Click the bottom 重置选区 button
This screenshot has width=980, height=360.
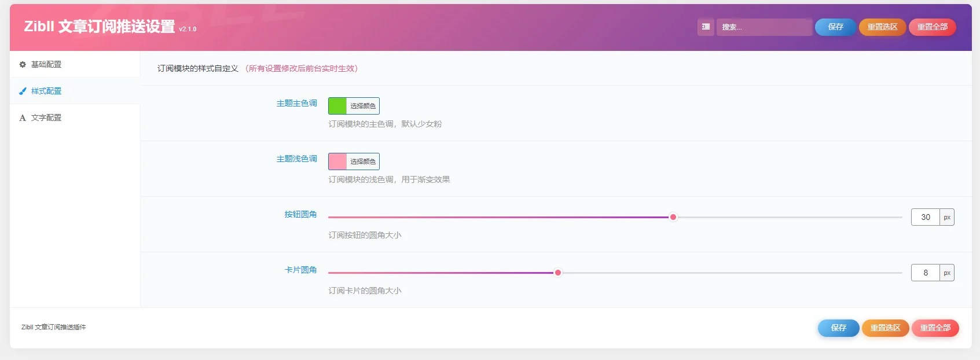point(885,328)
